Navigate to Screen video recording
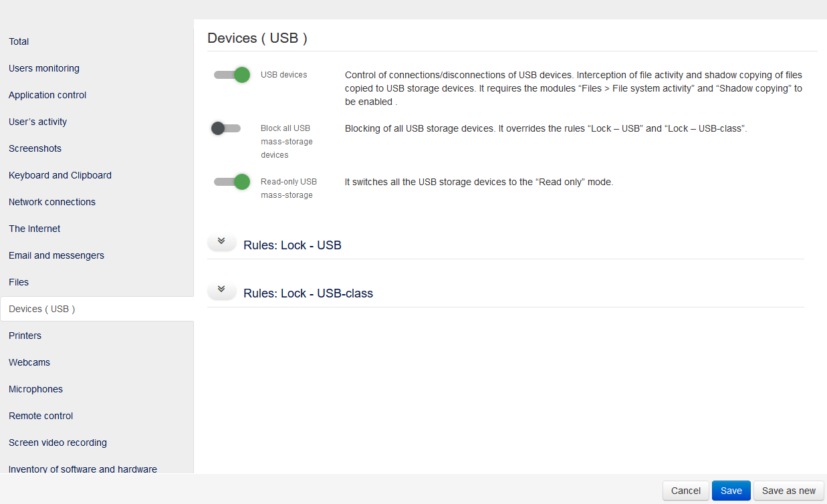The width and height of the screenshot is (827, 504). coord(57,442)
